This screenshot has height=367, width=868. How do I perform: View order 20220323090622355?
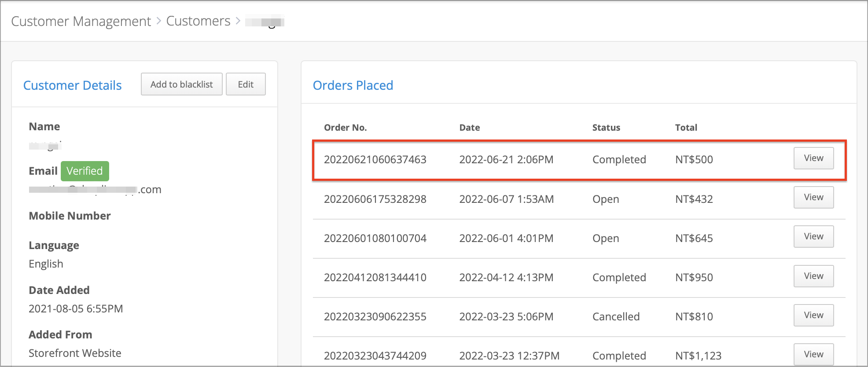click(813, 315)
